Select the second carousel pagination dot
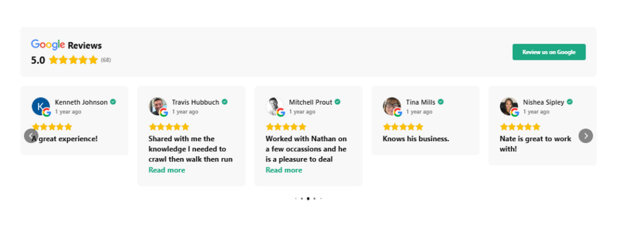 [x=302, y=198]
